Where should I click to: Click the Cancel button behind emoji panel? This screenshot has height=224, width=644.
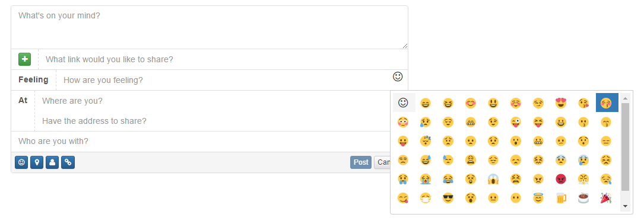pyautogui.click(x=382, y=162)
